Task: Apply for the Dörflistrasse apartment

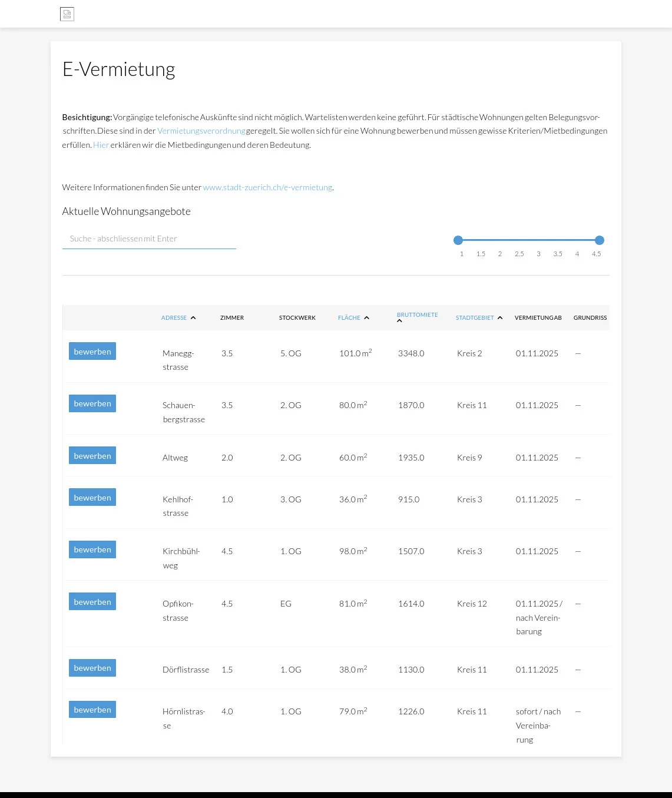Action: pos(92,668)
